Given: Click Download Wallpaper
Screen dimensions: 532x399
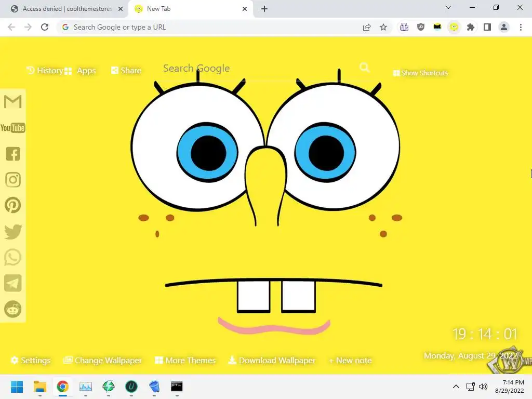Looking at the screenshot, I should (x=272, y=361).
